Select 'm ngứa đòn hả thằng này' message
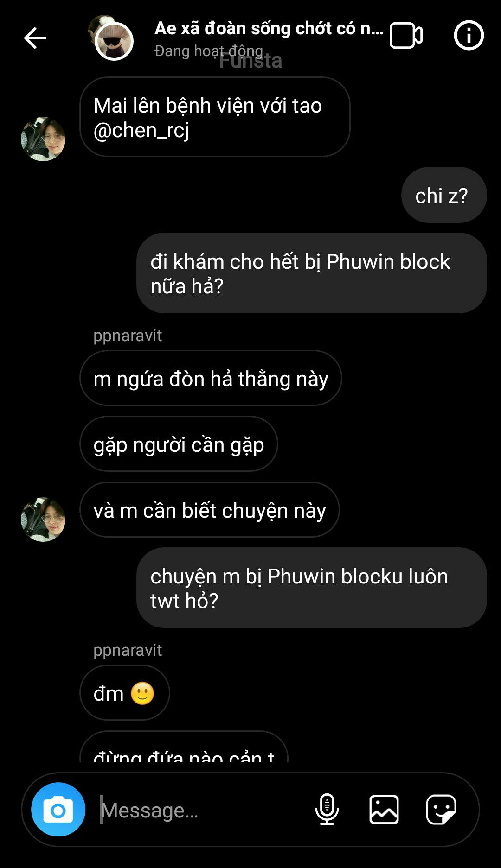 pos(211,378)
